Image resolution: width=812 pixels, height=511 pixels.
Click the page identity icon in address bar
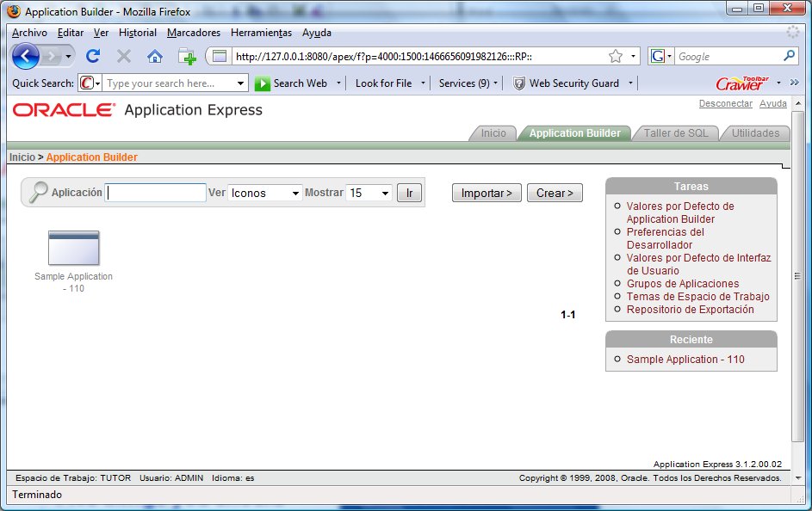(x=220, y=57)
